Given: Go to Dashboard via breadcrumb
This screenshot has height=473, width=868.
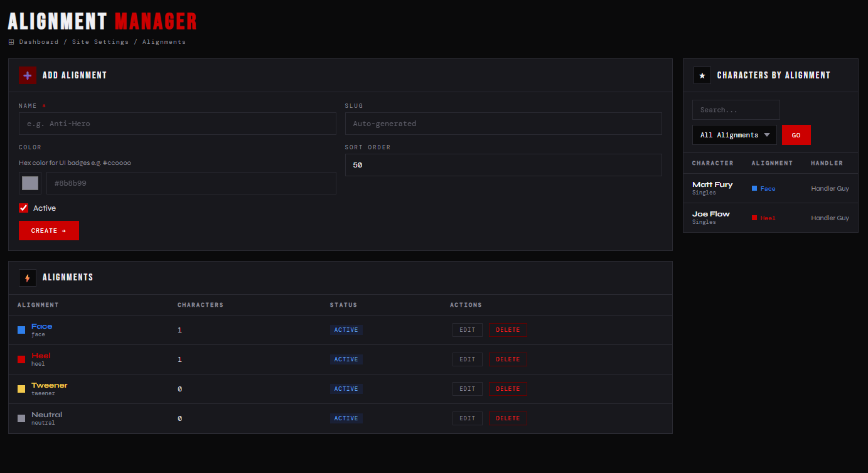Looking at the screenshot, I should [39, 42].
